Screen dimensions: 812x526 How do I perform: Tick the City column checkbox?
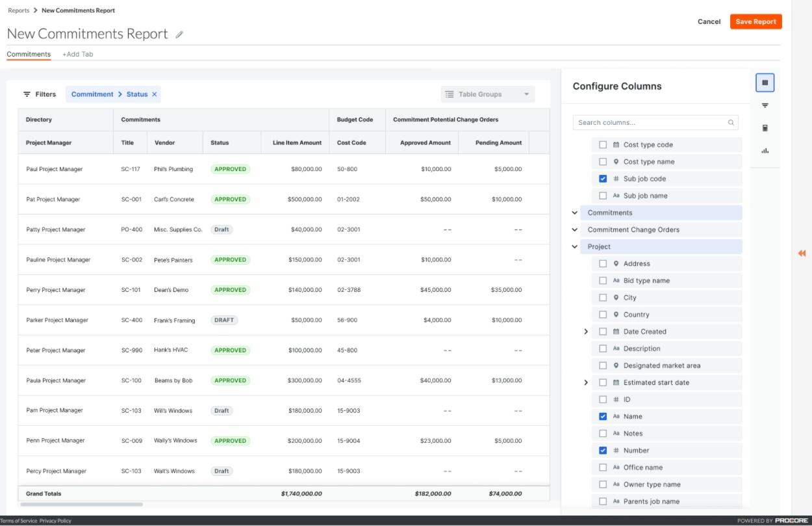click(603, 297)
